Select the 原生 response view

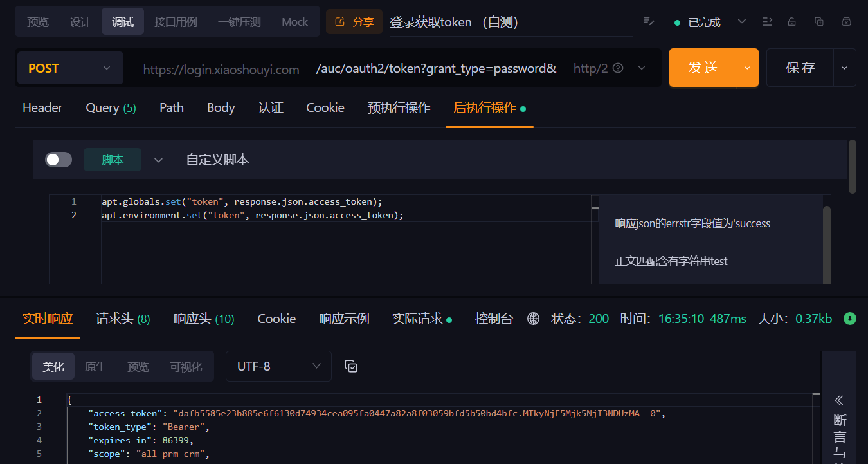[x=96, y=366]
